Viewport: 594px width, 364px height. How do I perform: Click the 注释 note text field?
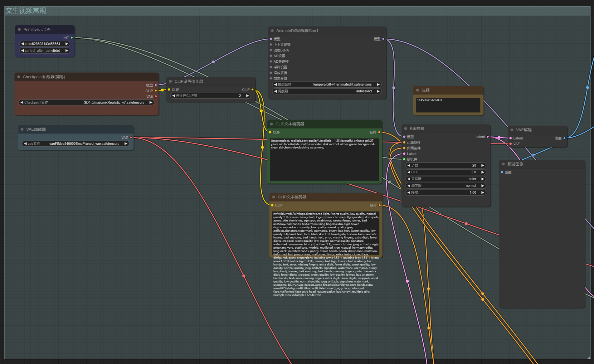(448, 105)
